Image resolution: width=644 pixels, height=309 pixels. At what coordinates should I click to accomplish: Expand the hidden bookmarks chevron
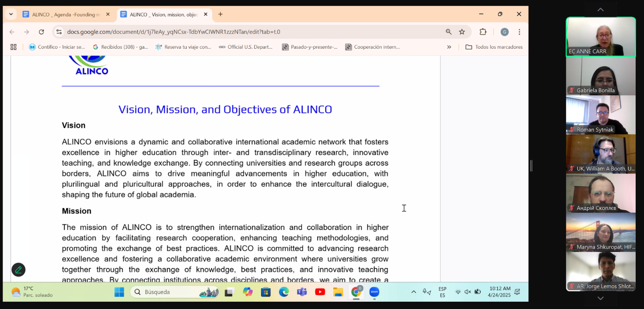point(449,47)
